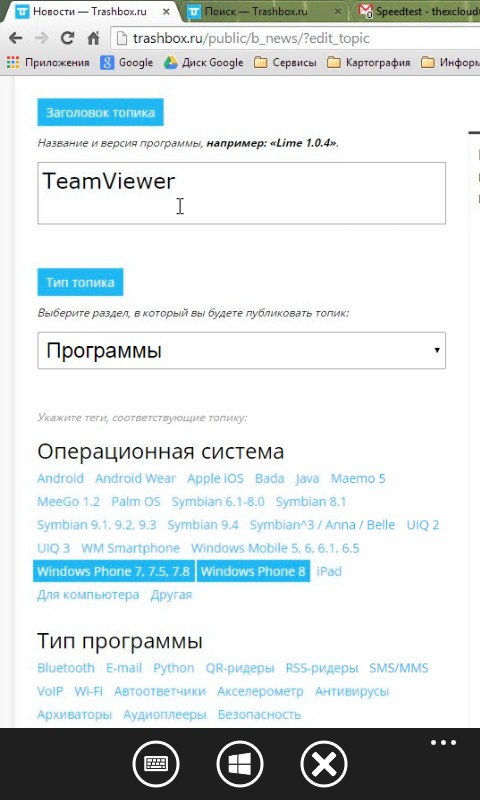
Task: Click the browser back arrow
Action: (x=15, y=38)
